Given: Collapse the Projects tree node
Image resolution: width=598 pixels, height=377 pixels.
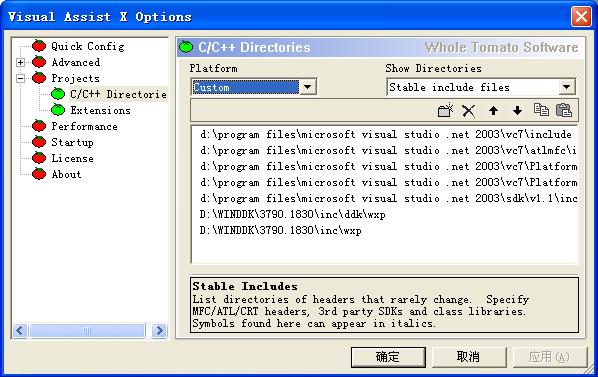Looking at the screenshot, I should 21,78.
